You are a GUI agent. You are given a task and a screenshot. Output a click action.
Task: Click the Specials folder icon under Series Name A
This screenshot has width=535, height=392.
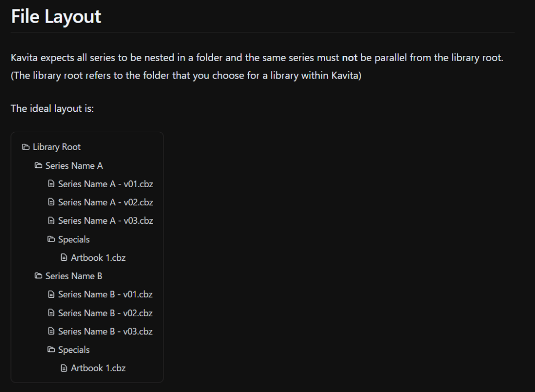(x=51, y=239)
